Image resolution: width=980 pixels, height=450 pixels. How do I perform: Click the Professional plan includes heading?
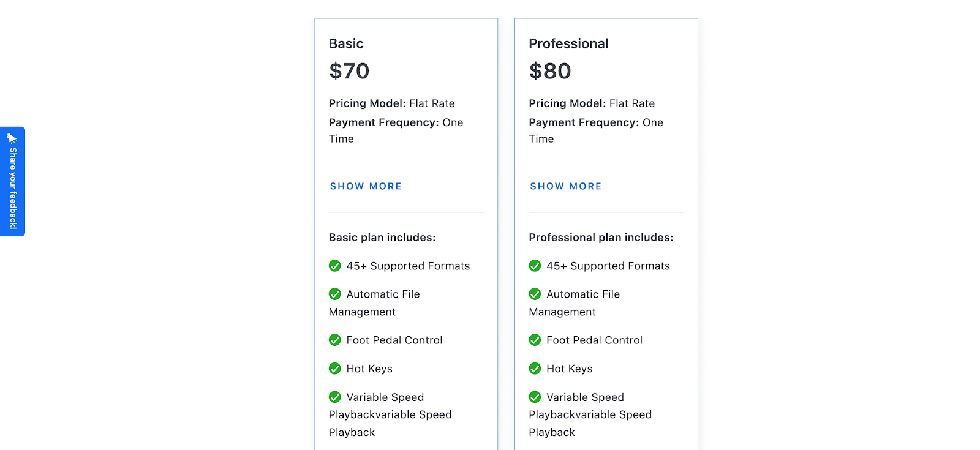(601, 238)
